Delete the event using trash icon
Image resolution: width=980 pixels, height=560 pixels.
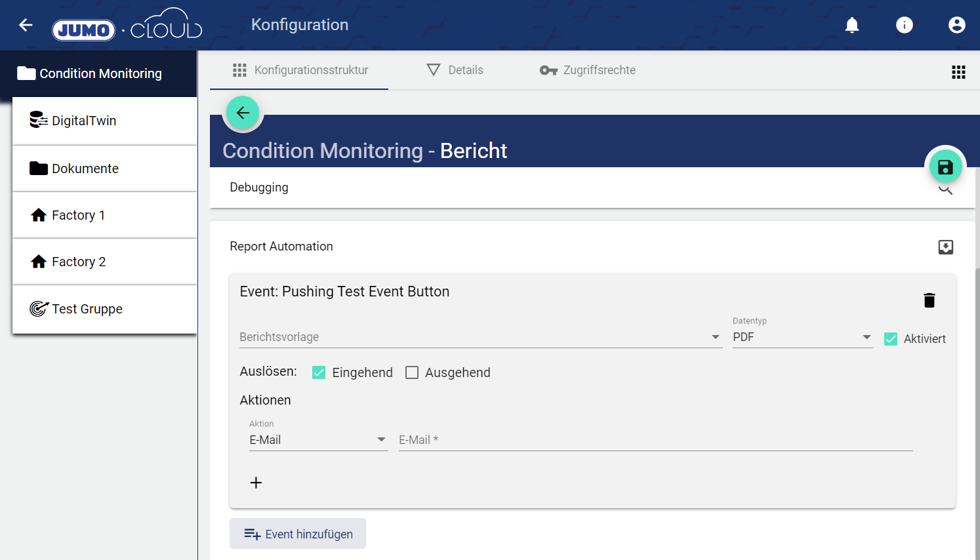[929, 300]
